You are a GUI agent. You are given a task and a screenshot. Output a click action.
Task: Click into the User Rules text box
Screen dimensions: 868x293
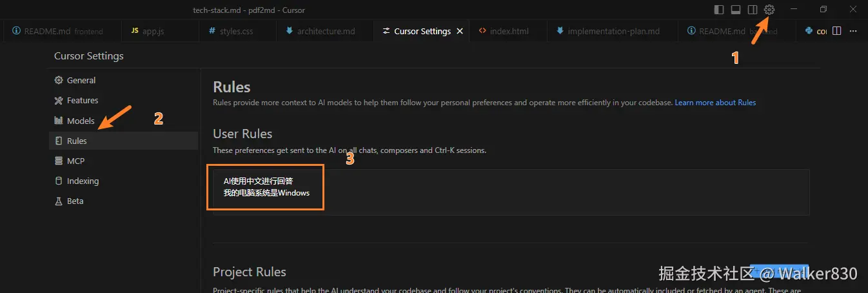[511, 192]
